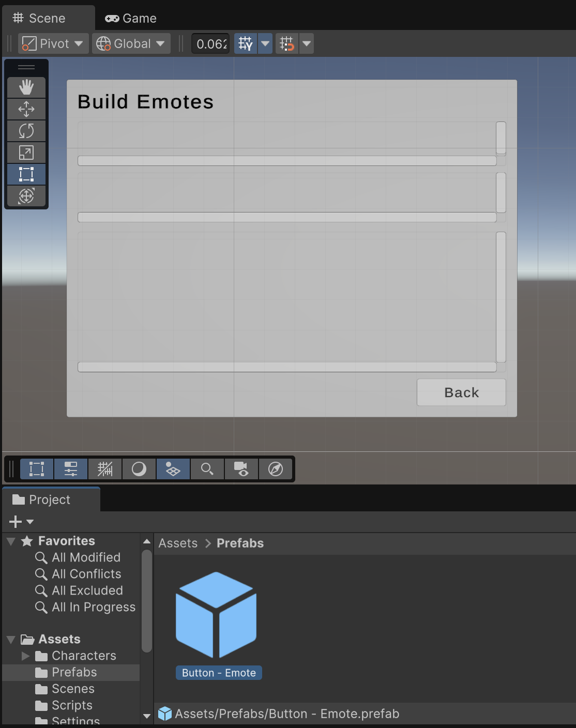Select the Rect tool

(x=26, y=174)
